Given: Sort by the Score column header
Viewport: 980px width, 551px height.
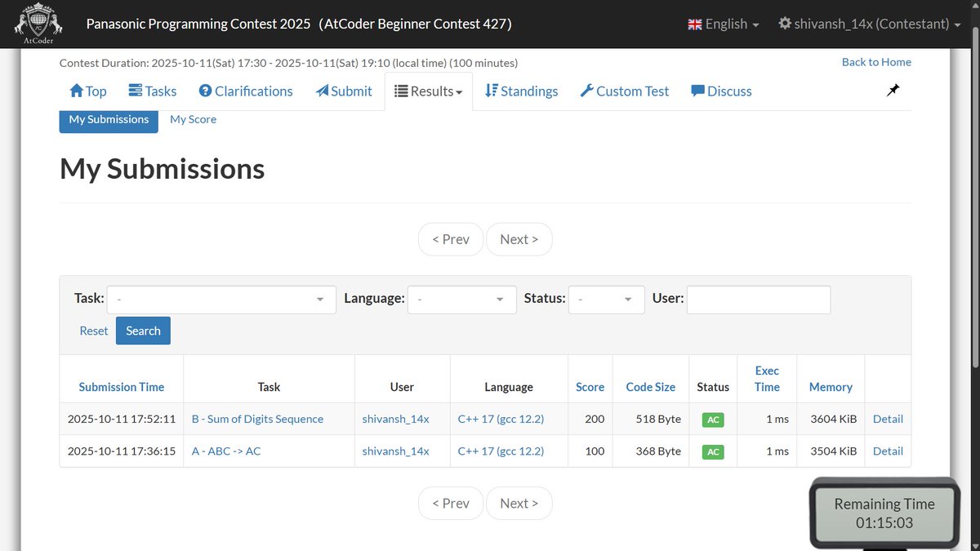Looking at the screenshot, I should point(590,387).
